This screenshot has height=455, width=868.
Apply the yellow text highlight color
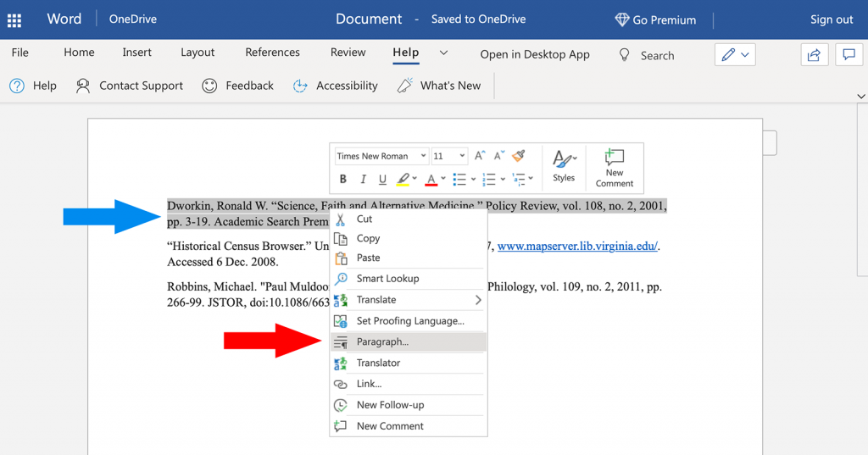403,179
